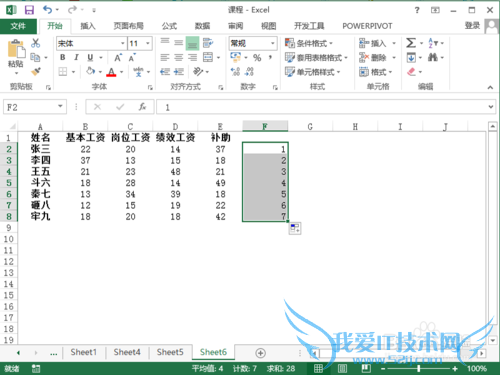Click Find and Select binoculars icon
Viewport: 500px width, 375px height.
coord(433,57)
